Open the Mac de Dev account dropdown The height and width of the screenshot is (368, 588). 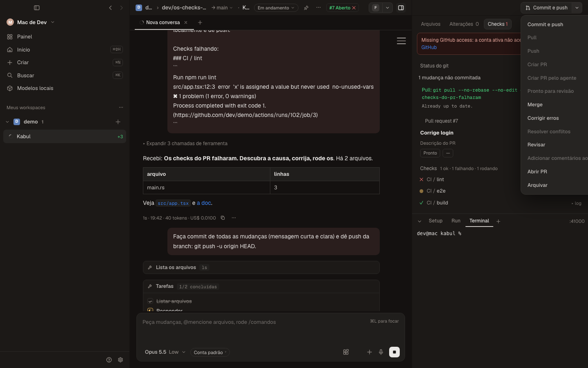[x=31, y=22]
